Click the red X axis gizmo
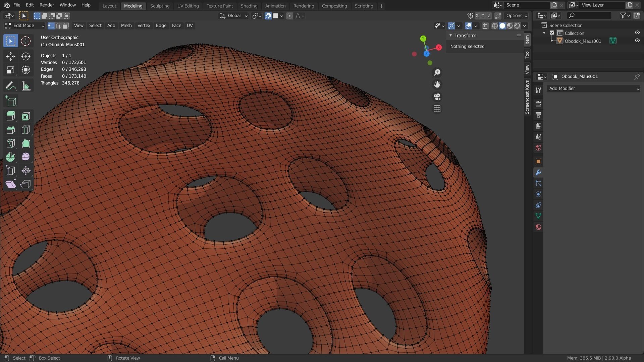Viewport: 644px width, 362px height. pyautogui.click(x=438, y=48)
